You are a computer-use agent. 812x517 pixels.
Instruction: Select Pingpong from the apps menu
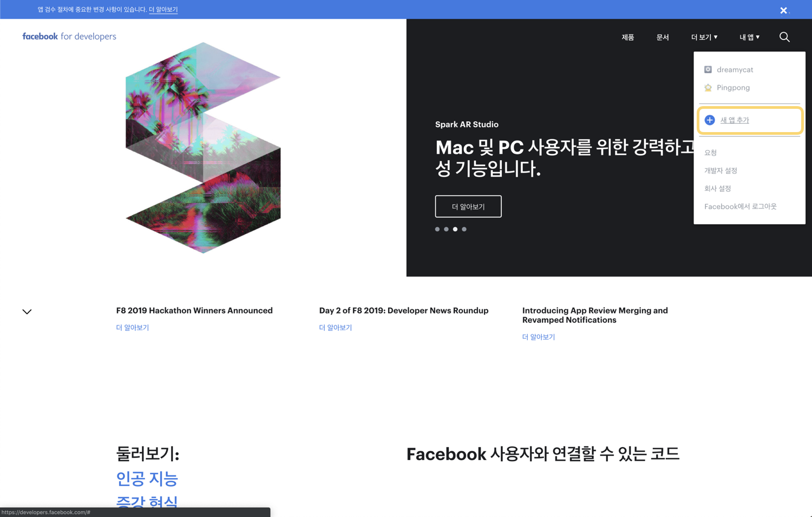(733, 87)
